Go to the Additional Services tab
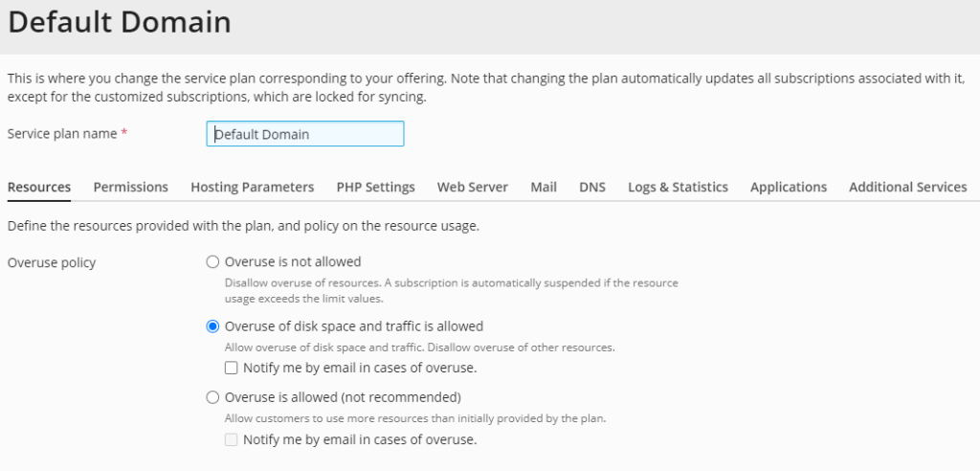The width and height of the screenshot is (980, 471). tap(907, 187)
